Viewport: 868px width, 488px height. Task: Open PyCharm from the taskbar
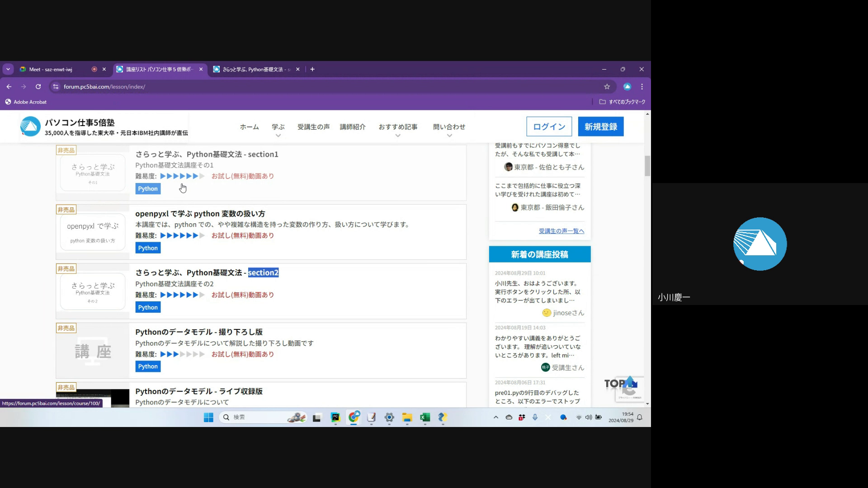click(x=335, y=418)
